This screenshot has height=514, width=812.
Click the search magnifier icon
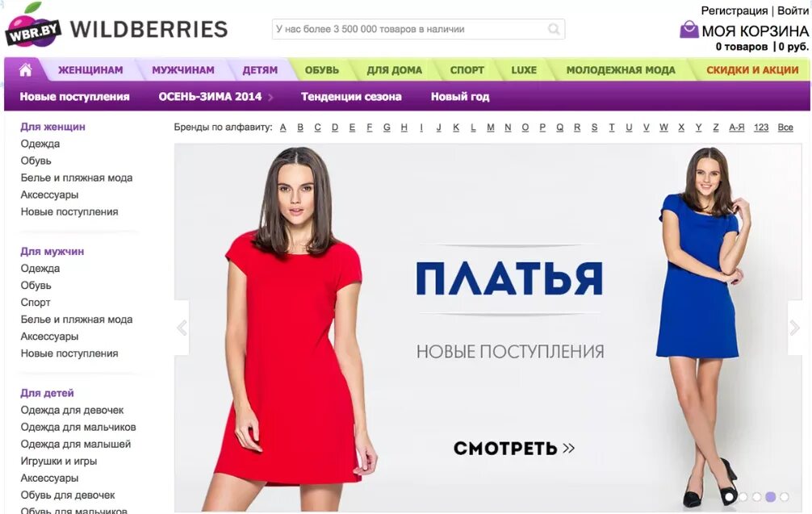[554, 29]
